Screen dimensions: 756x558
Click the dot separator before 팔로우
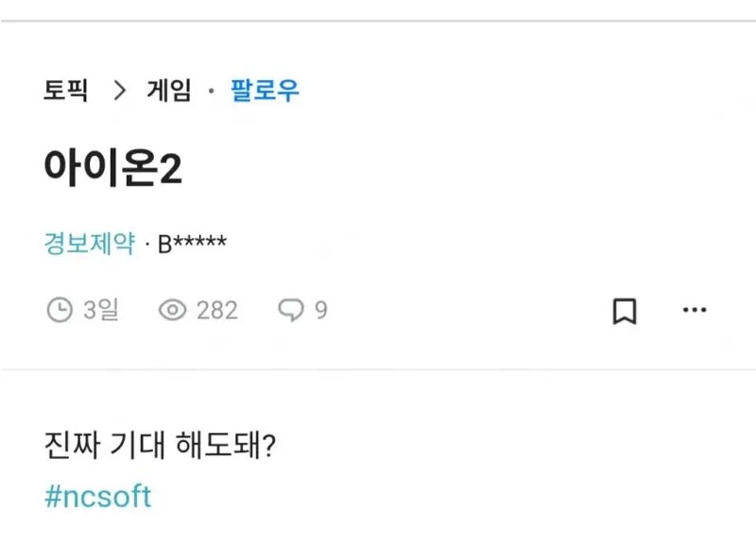[211, 92]
